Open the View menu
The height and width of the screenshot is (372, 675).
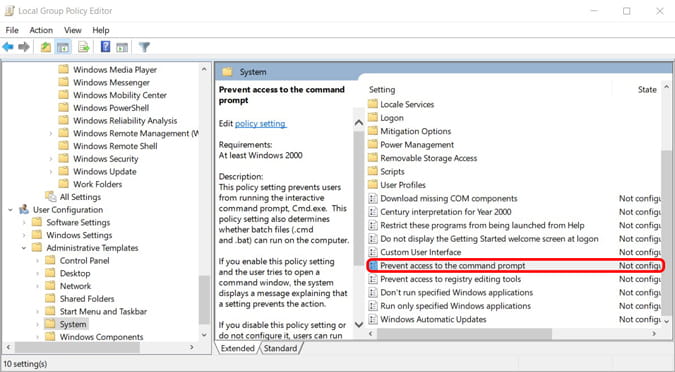[x=72, y=30]
